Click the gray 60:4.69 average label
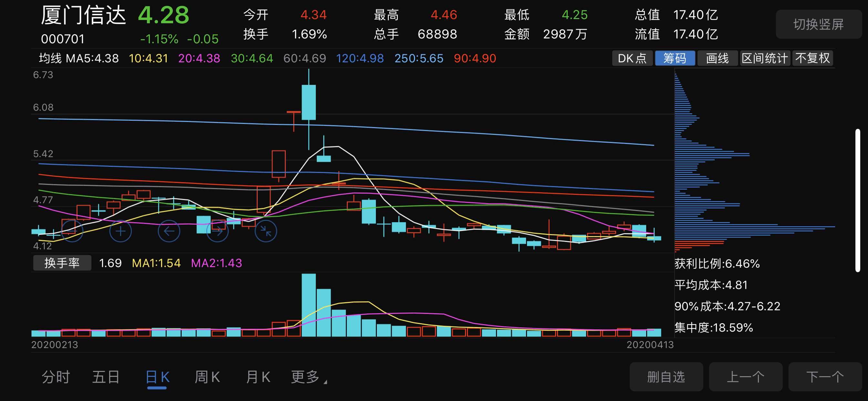Viewport: 868px width, 401px height. 305,58
